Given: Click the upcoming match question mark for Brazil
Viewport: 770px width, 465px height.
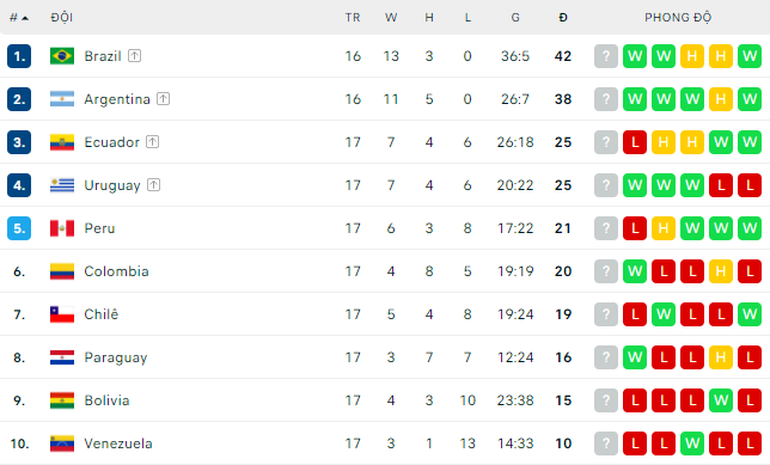Looking at the screenshot, I should point(606,56).
